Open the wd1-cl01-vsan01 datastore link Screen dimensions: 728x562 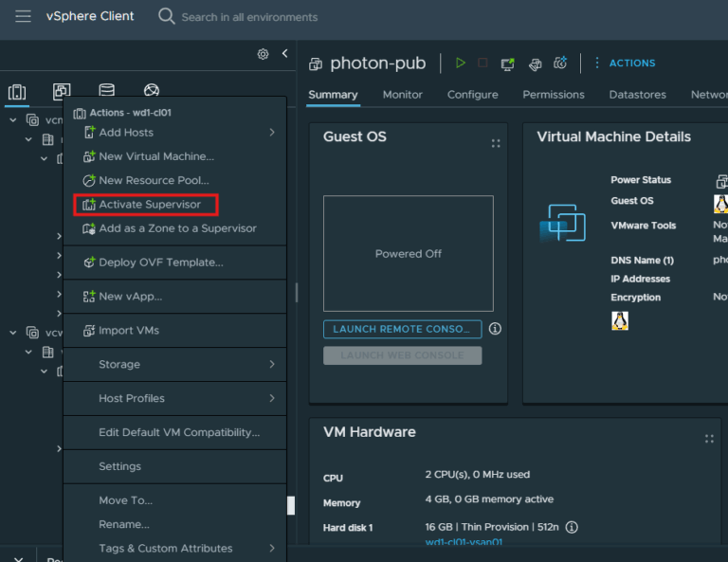coord(464,541)
